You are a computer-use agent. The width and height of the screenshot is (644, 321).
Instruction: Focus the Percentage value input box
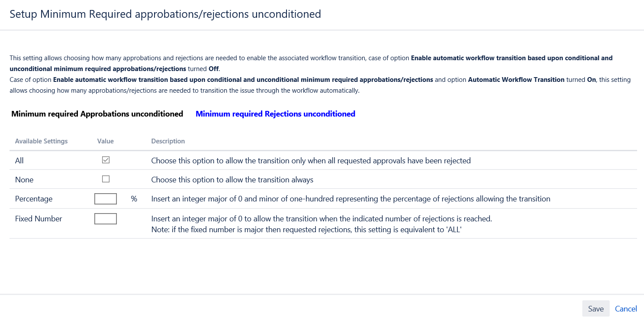(x=106, y=199)
